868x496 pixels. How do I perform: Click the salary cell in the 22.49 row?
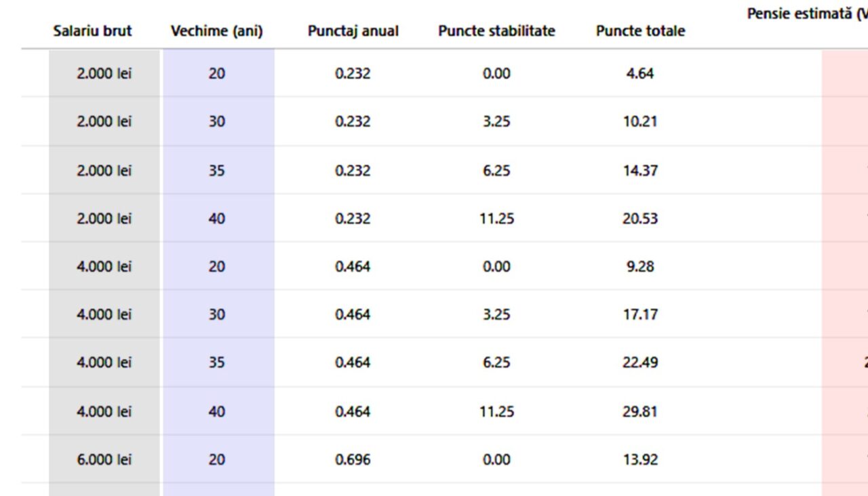tap(104, 363)
